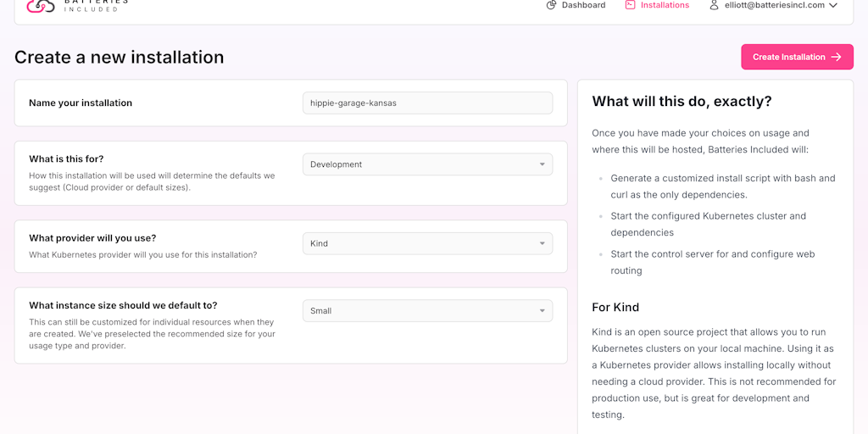Click the Dashboard pie chart icon
This screenshot has width=868, height=434.
pyautogui.click(x=551, y=5)
